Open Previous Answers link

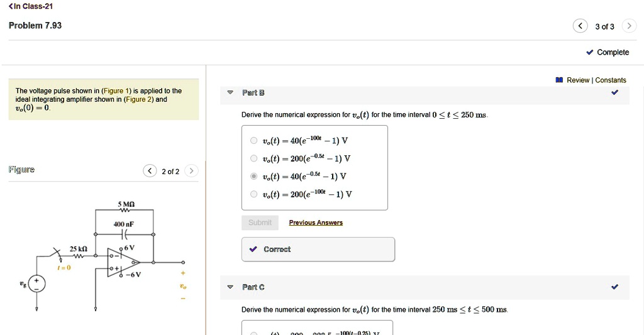[x=316, y=222]
